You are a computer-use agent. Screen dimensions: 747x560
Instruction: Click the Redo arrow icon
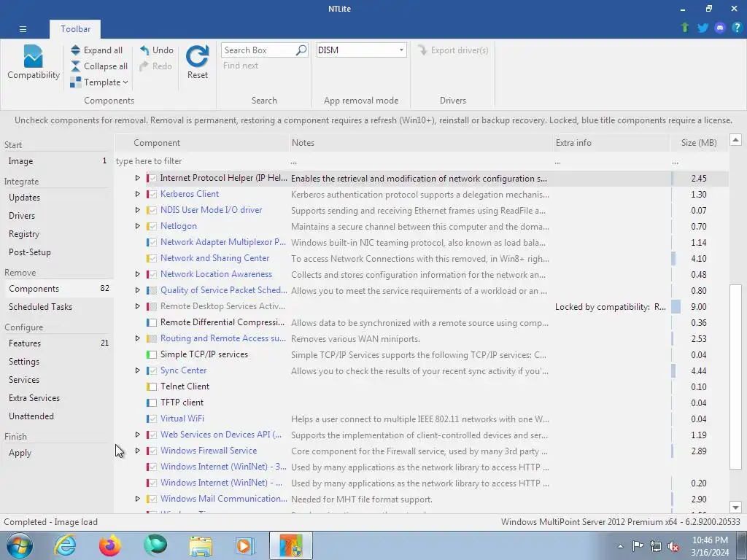click(x=144, y=66)
